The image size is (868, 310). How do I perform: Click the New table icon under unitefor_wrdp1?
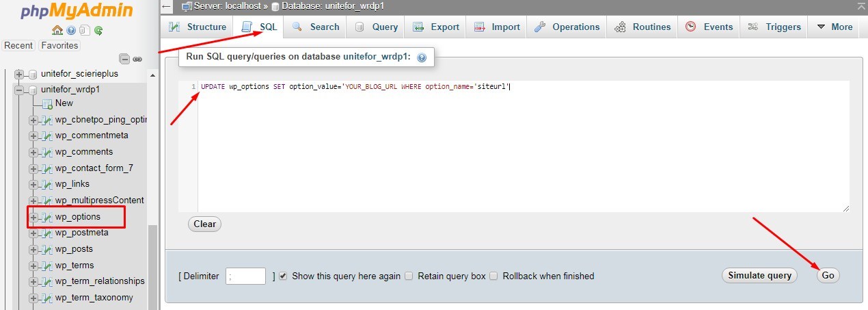[47, 103]
